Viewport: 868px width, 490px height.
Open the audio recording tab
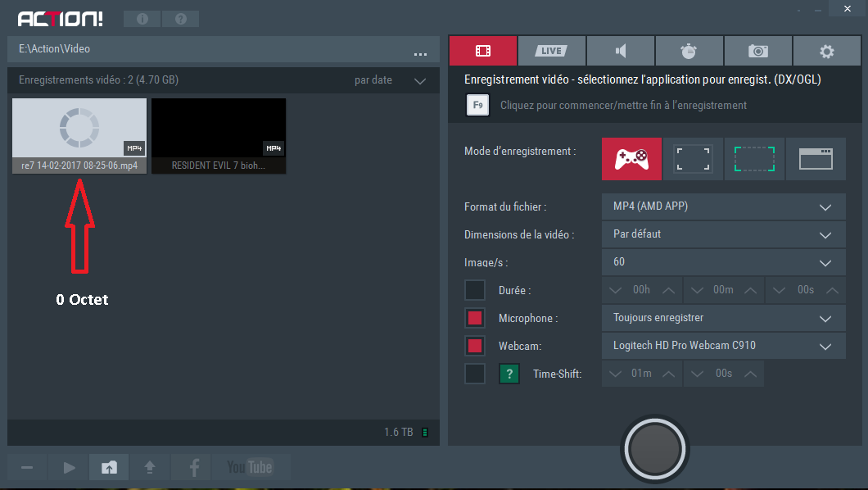[x=621, y=51]
